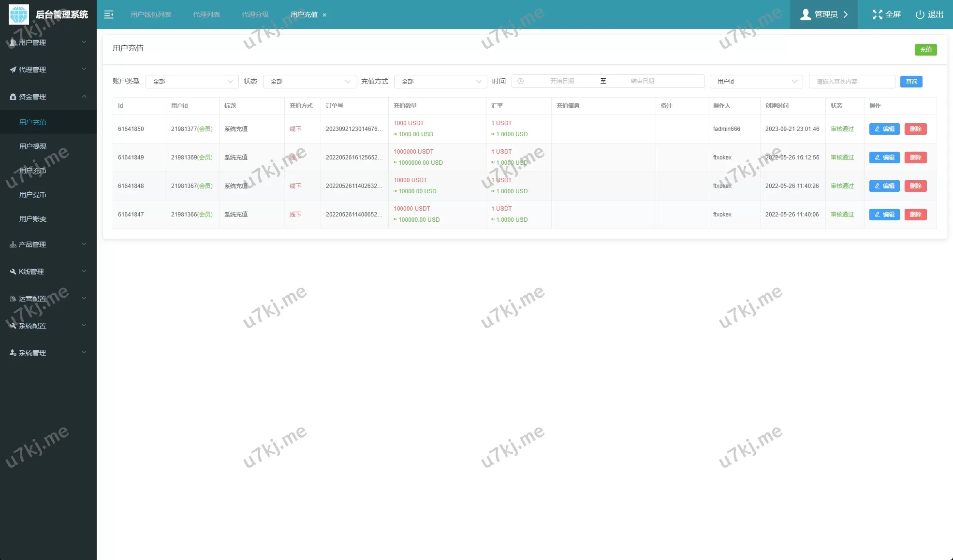This screenshot has height=560, width=953.
Task: Open the 充值方式 dropdown
Action: coord(440,81)
